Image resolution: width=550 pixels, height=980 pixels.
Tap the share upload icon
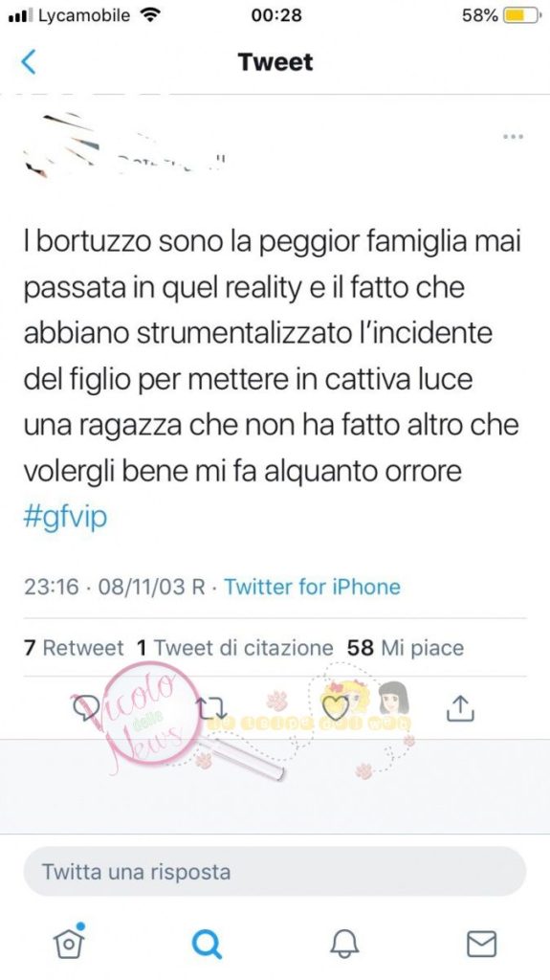pyautogui.click(x=461, y=707)
